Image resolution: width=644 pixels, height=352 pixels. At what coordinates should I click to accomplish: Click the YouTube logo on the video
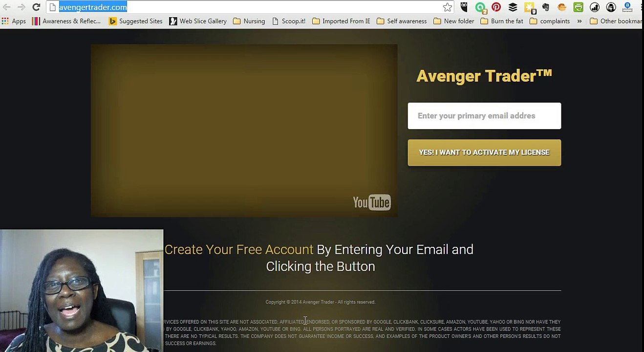tap(371, 202)
